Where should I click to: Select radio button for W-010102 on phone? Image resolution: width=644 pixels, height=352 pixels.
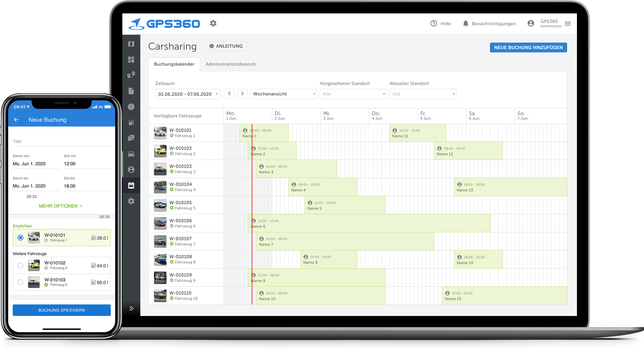click(21, 265)
